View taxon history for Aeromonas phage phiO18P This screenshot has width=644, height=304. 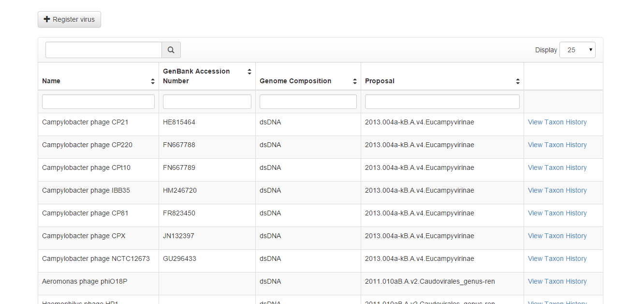click(x=557, y=282)
